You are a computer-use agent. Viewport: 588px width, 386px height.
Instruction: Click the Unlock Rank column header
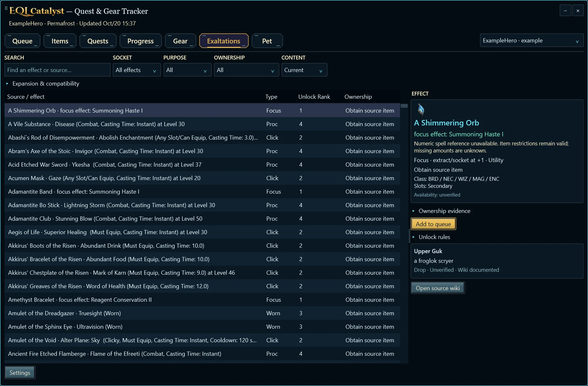click(x=314, y=97)
